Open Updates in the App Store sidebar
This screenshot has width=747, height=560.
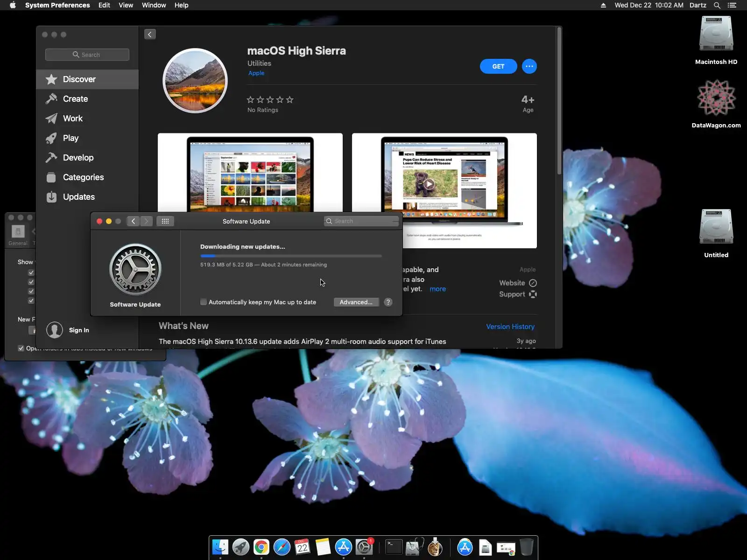pos(87,197)
